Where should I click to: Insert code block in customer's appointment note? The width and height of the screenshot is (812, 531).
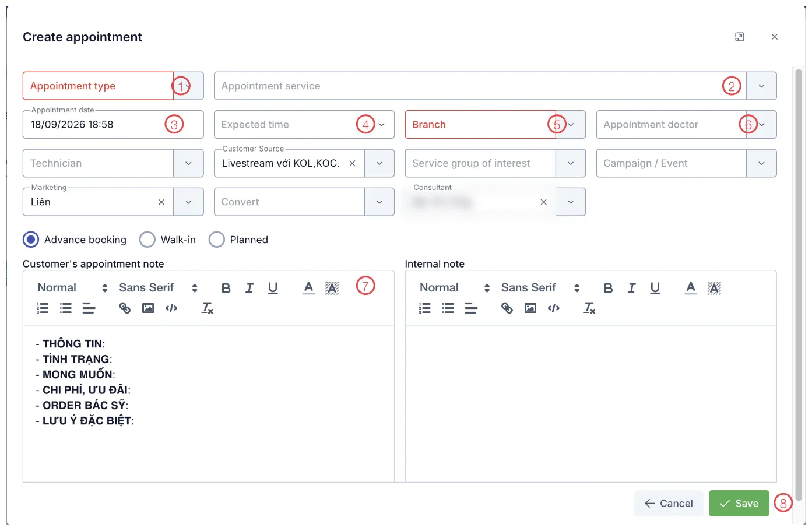tap(171, 308)
